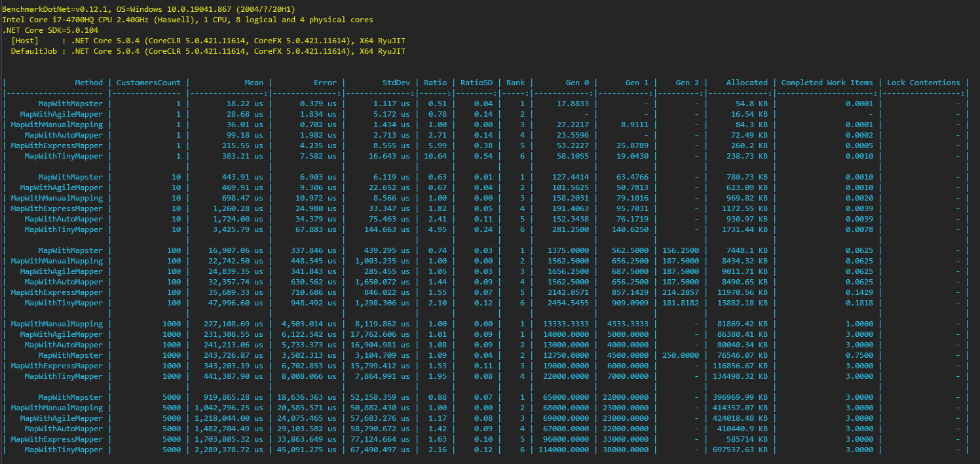Select the mean value 18.22 us
Image resolution: width=980 pixels, height=464 pixels.
(x=245, y=104)
